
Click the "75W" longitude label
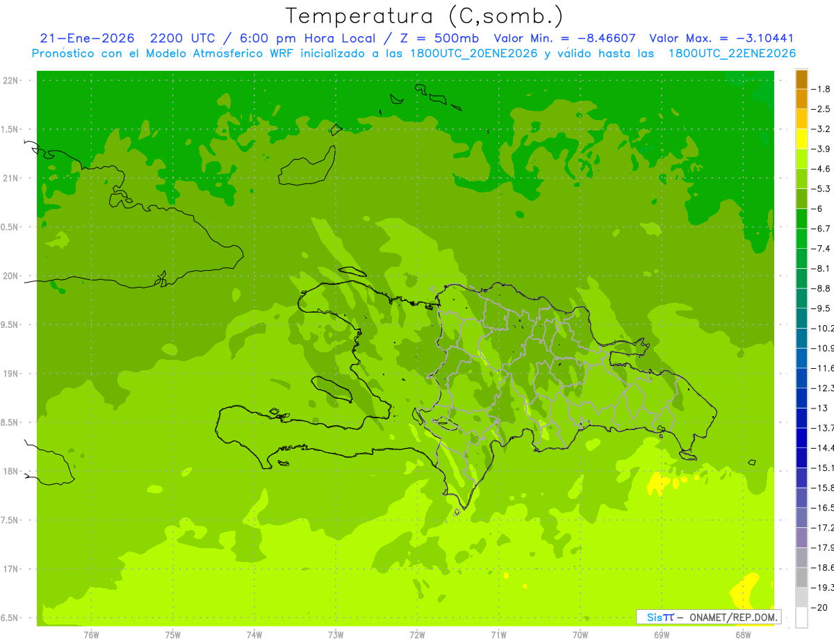pos(173,634)
